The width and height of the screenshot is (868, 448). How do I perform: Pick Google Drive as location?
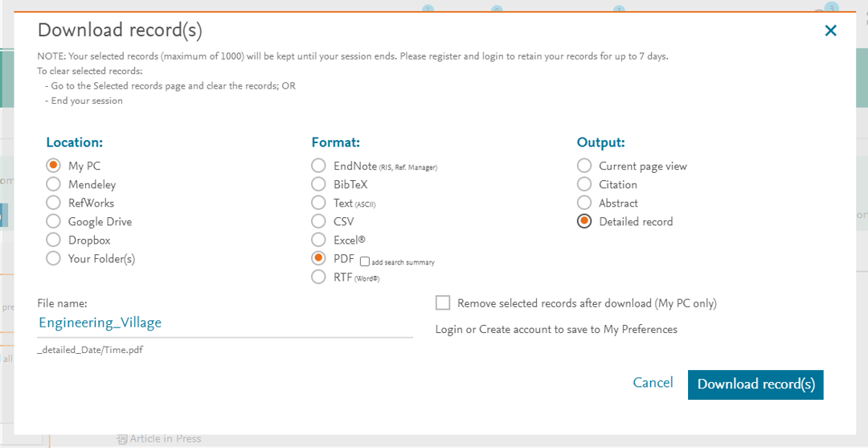tap(54, 221)
